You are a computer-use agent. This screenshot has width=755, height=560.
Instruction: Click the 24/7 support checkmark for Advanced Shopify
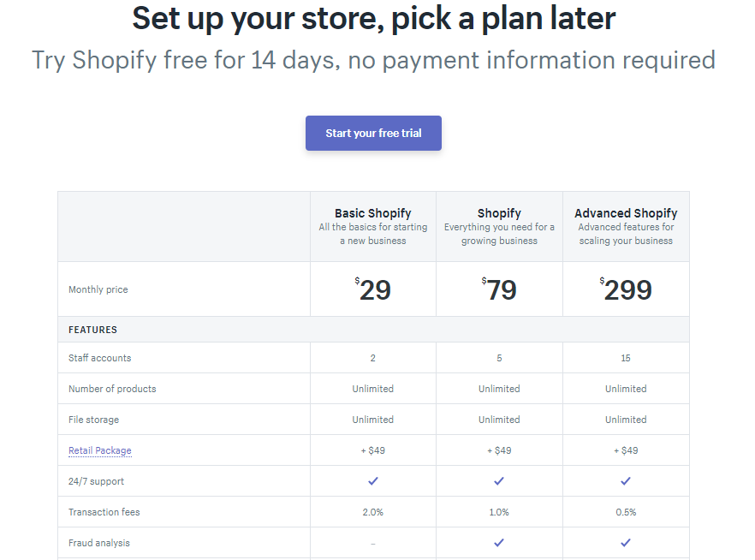click(x=626, y=481)
